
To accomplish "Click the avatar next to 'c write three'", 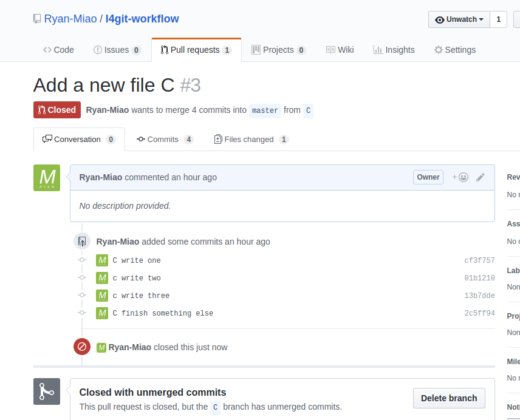I will pos(102,296).
